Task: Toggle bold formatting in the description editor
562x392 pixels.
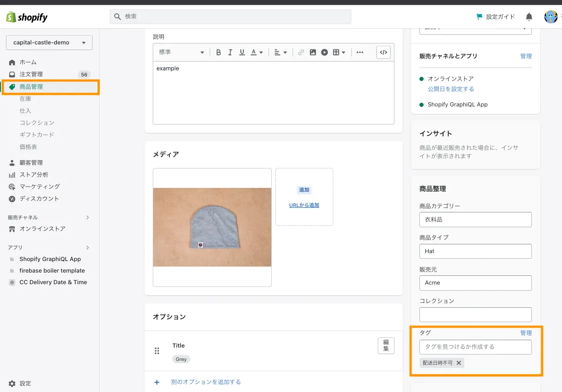Action: tap(218, 52)
